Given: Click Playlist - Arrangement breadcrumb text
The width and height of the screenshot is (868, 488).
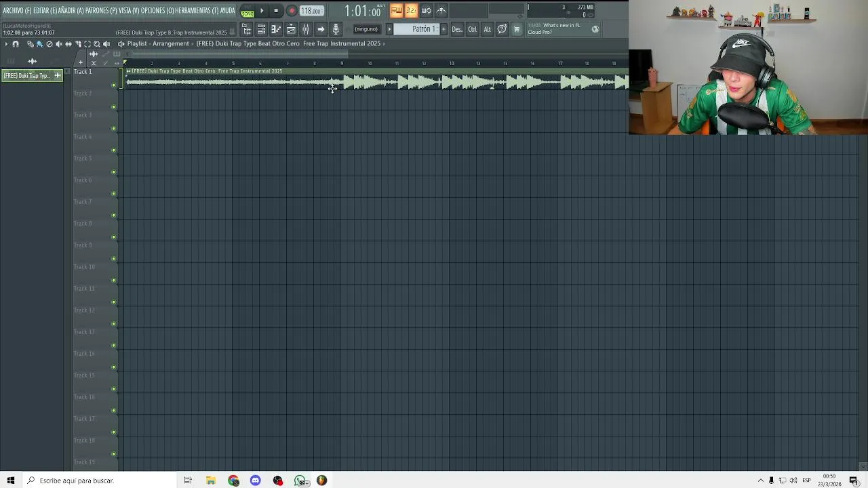Looking at the screenshot, I should 158,44.
